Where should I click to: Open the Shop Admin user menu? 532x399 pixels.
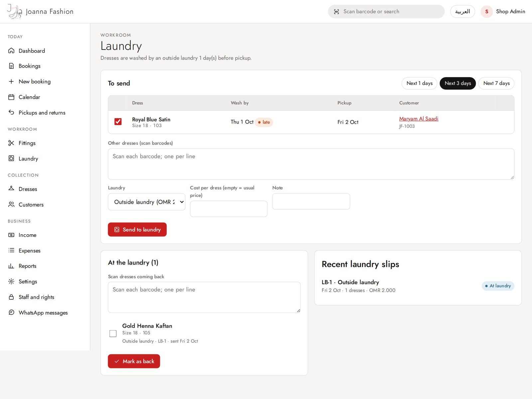[x=503, y=12]
